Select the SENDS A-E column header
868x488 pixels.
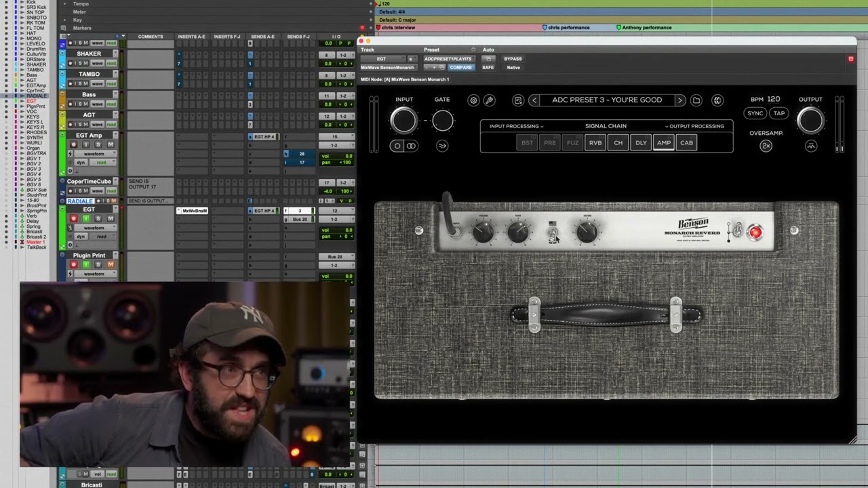(x=262, y=37)
